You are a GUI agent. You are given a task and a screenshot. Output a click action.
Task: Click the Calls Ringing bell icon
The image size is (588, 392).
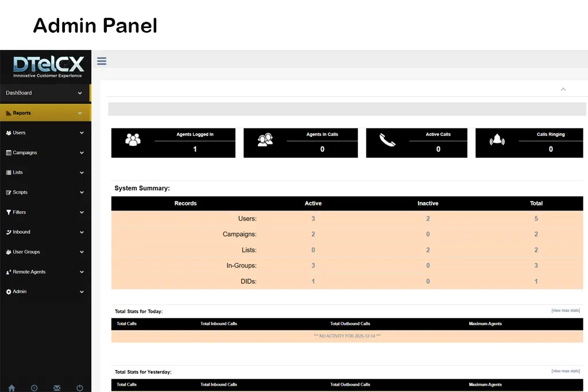click(497, 140)
